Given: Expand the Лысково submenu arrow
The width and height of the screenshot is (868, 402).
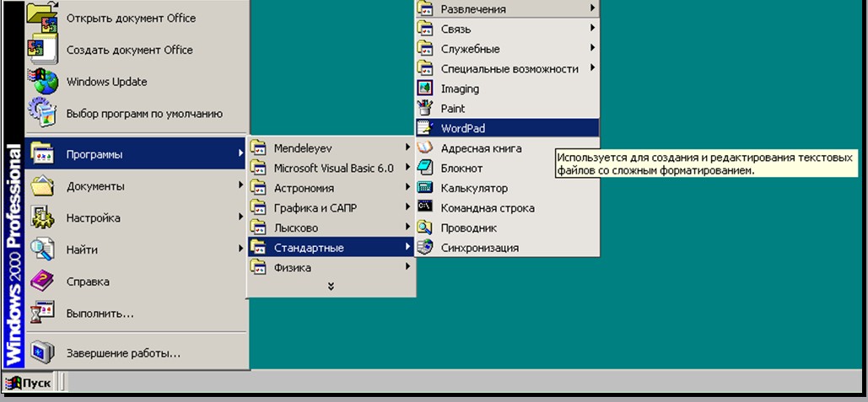Looking at the screenshot, I should (x=407, y=227).
